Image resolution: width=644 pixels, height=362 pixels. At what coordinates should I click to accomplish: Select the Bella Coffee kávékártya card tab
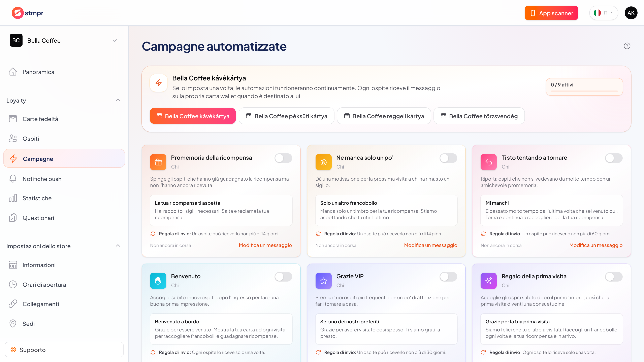(x=193, y=116)
